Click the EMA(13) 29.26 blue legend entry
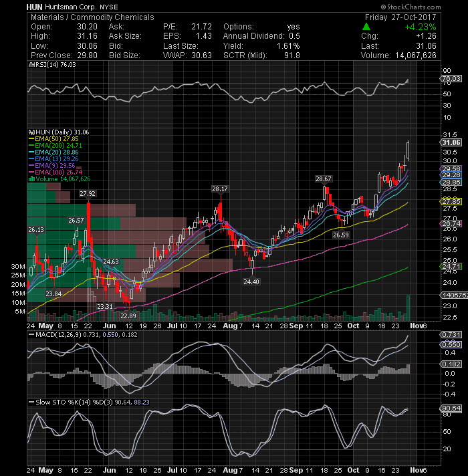 click(x=53, y=158)
